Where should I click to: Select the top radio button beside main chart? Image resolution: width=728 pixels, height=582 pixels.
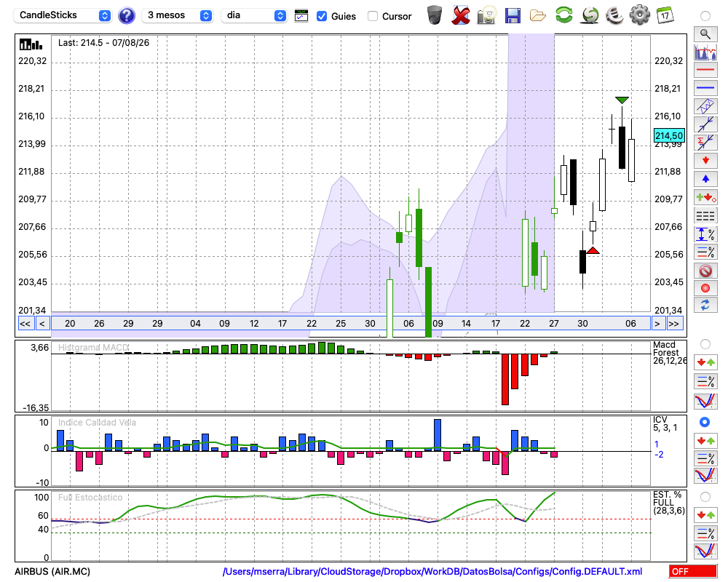(x=705, y=16)
